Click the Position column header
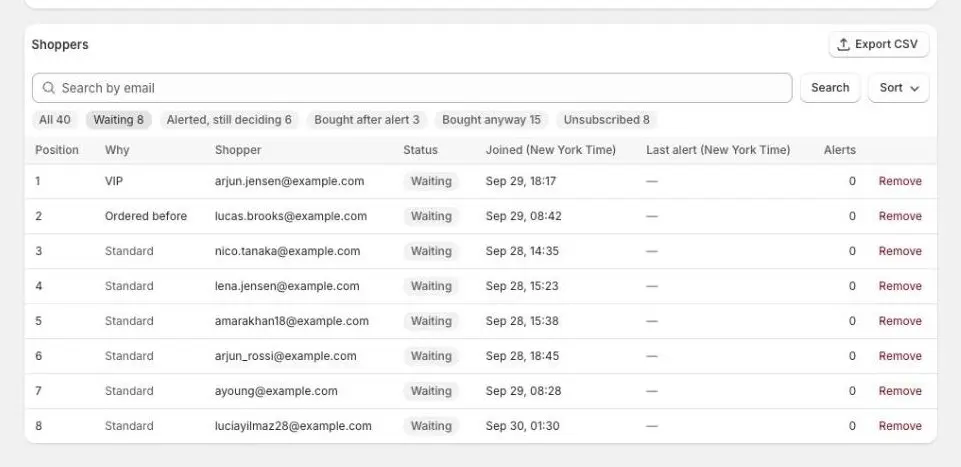The width and height of the screenshot is (961, 467). [57, 150]
